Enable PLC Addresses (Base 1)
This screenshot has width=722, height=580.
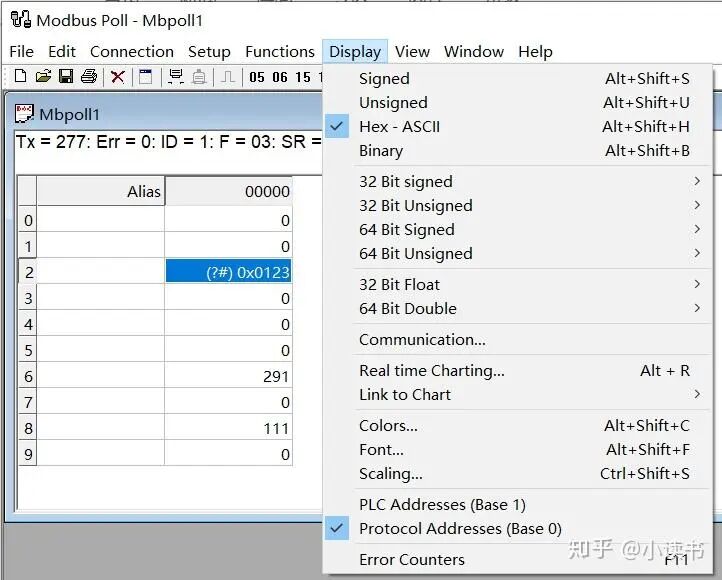click(518, 505)
